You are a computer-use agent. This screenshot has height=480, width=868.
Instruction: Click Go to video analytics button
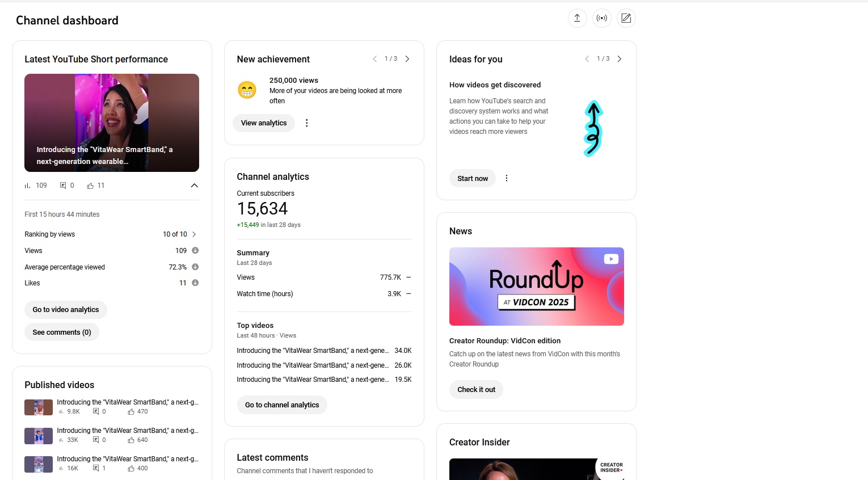tap(66, 310)
